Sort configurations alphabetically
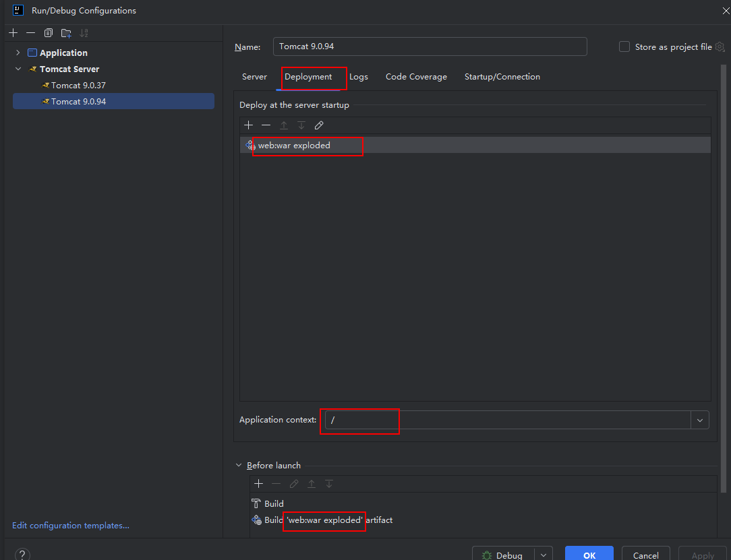The image size is (731, 560). (x=84, y=32)
